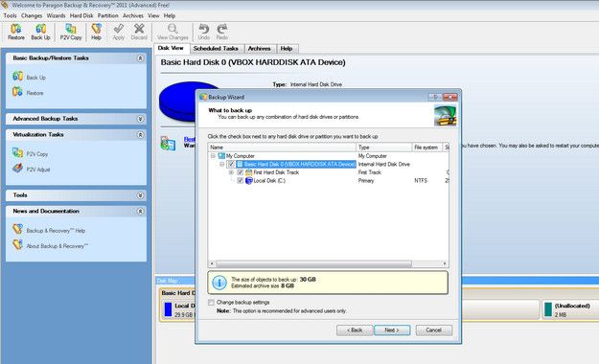Viewport: 599px width, 364px height.
Task: Cancel the Backup Wizard
Action: click(433, 330)
